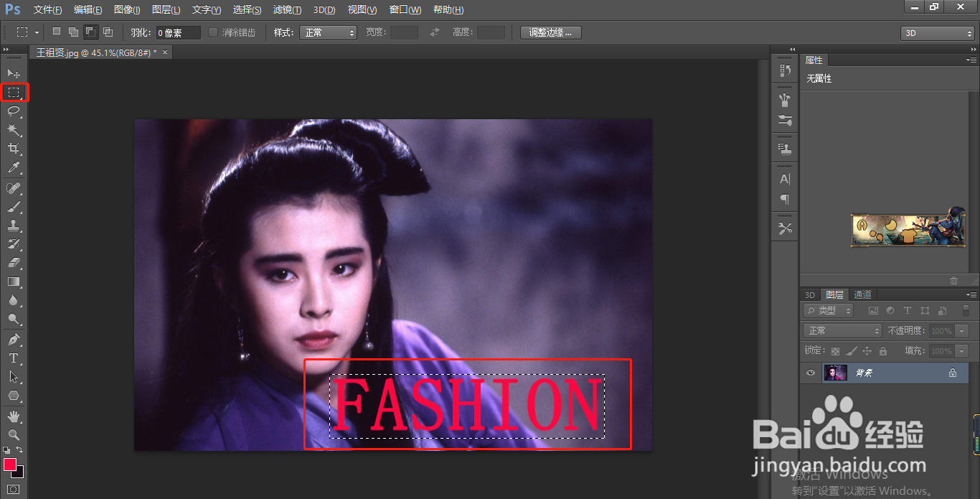Click the 调整边缘 button
This screenshot has width=980, height=499.
click(x=550, y=32)
